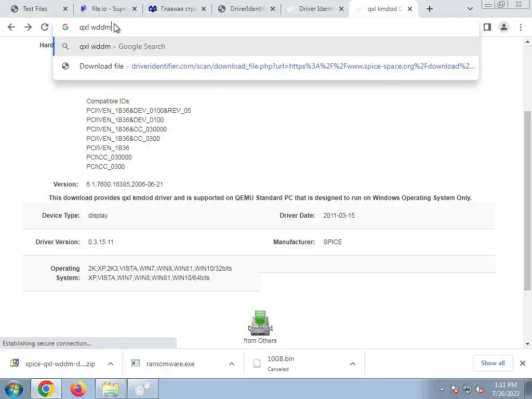Reload the current page
Viewport: 532px width, 399px height.
pyautogui.click(x=45, y=27)
